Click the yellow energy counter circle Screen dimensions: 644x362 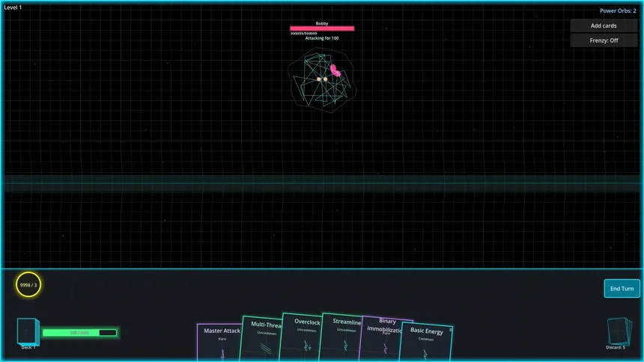tap(28, 285)
